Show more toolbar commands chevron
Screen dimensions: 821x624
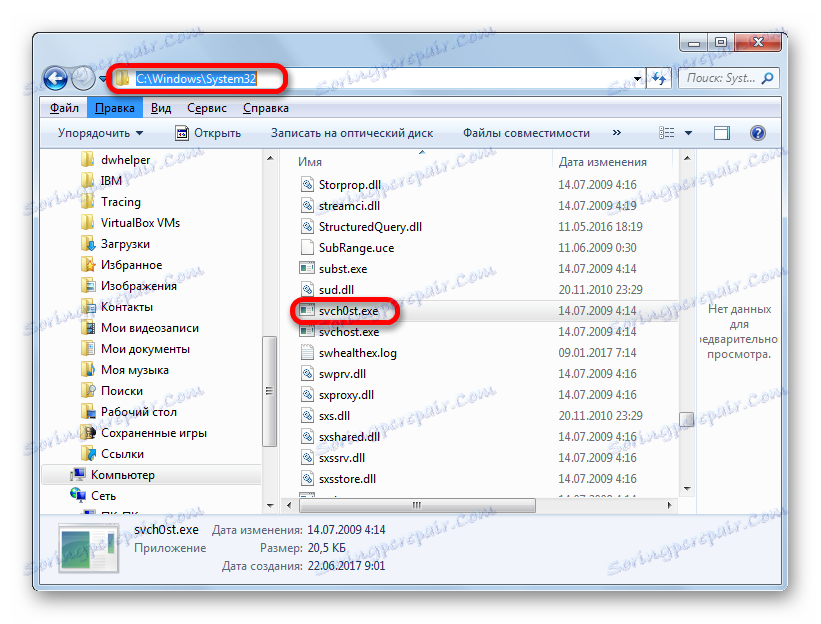pos(617,132)
